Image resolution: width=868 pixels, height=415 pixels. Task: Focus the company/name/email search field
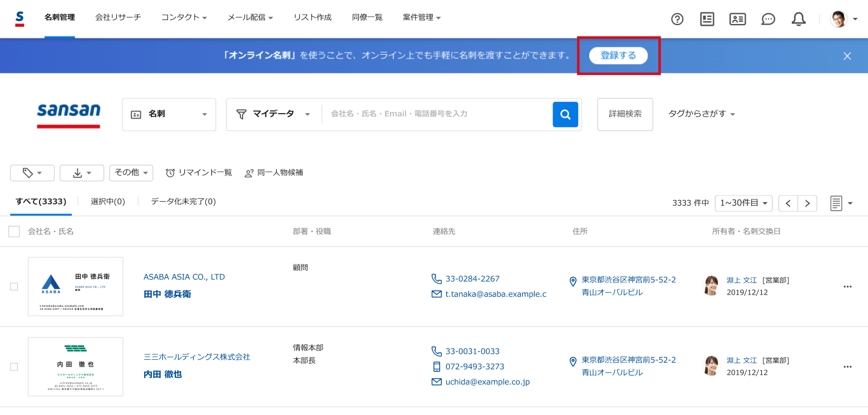click(437, 114)
